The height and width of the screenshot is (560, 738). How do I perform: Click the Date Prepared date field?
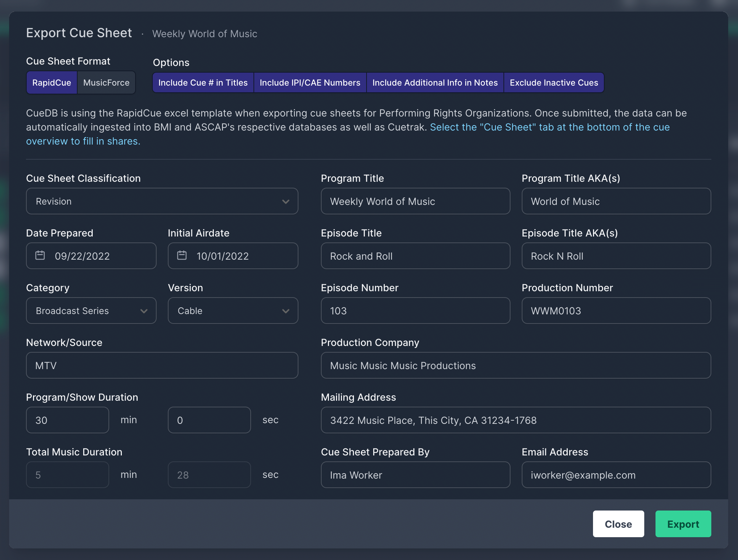click(91, 256)
